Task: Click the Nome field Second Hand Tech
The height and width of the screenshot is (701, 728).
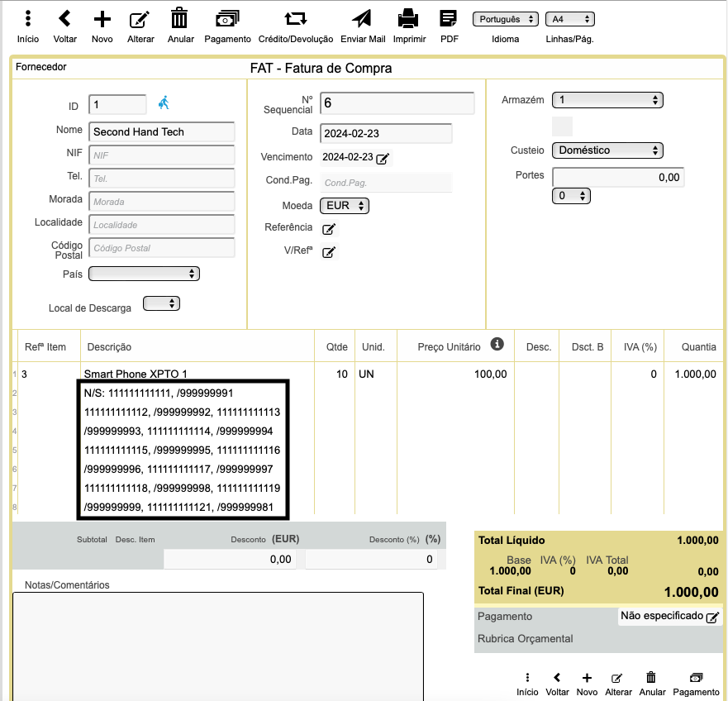Action: pos(162,132)
